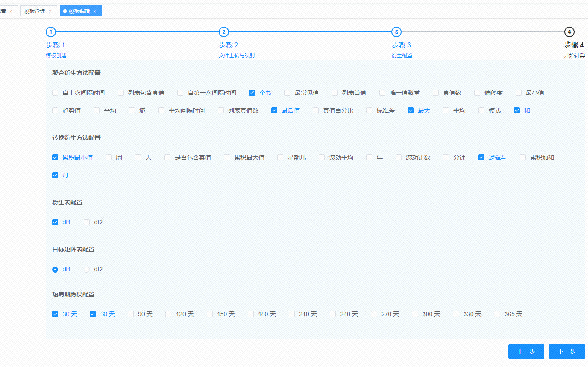Screen dimensions: 588x367
Task: Check 最常见值 aggregation option
Action: [x=287, y=93]
